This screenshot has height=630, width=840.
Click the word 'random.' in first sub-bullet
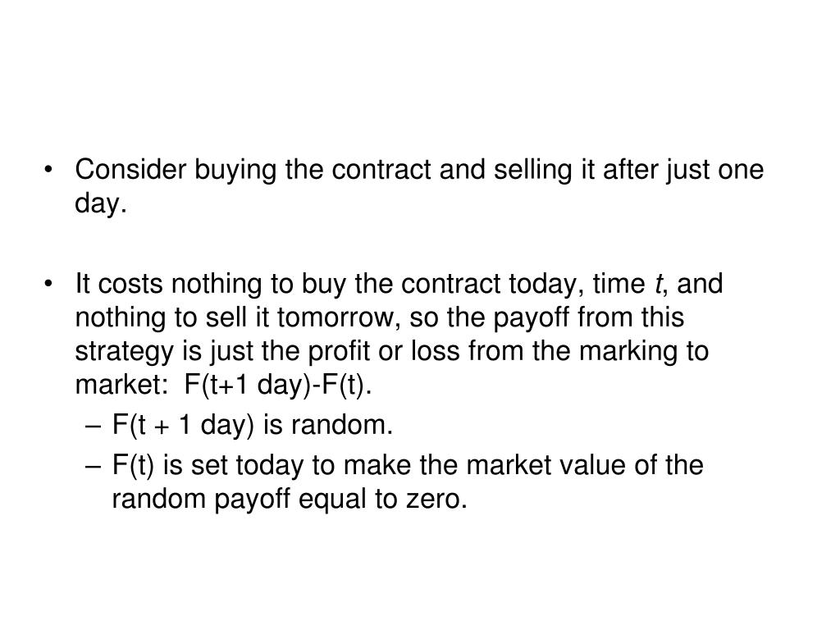pos(342,425)
